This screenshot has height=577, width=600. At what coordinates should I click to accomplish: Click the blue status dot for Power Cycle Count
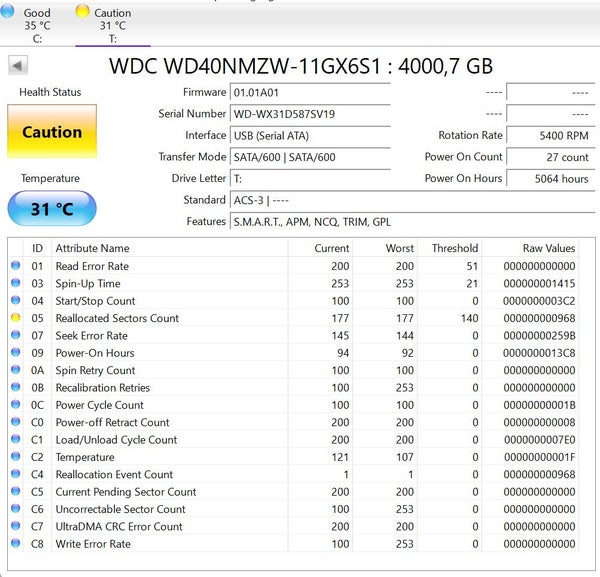tap(16, 404)
